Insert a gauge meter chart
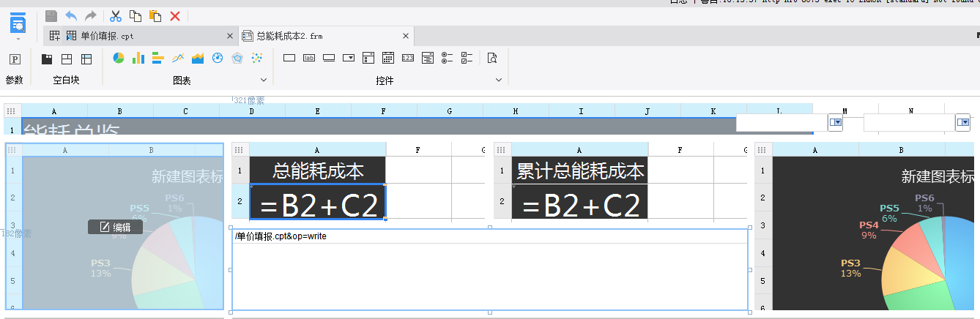Viewport: 980px width, 319px height. tap(218, 58)
